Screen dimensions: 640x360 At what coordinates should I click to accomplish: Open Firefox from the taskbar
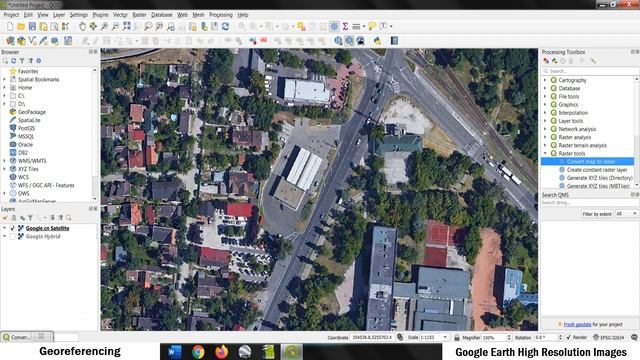click(221, 352)
